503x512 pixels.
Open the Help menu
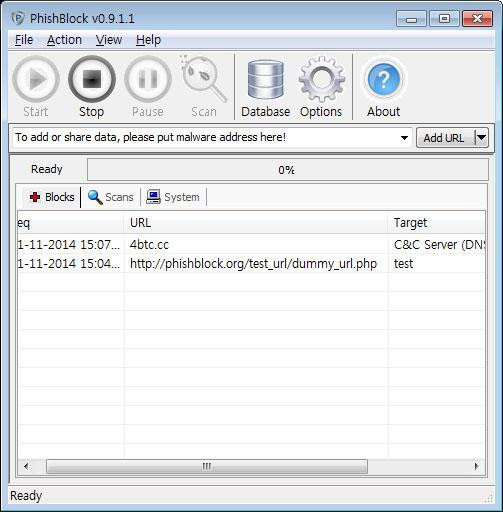[148, 40]
